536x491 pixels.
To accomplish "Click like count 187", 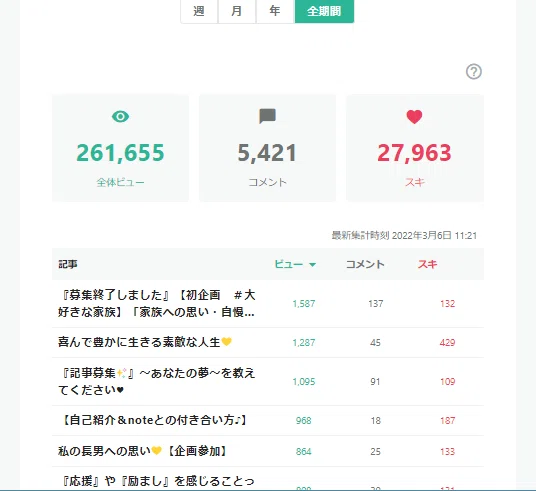I will [x=447, y=421].
